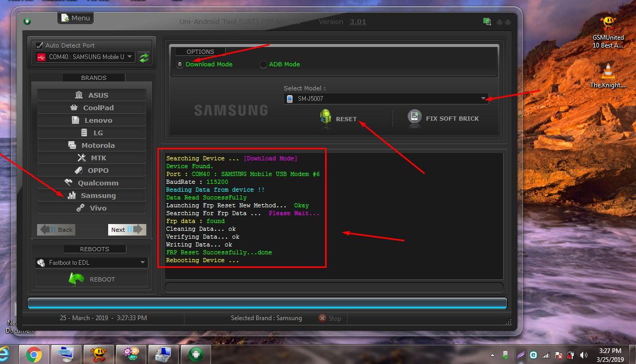Viewport: 636px width, 364px height.
Task: Select the CoolPad brand
Action: coord(92,108)
